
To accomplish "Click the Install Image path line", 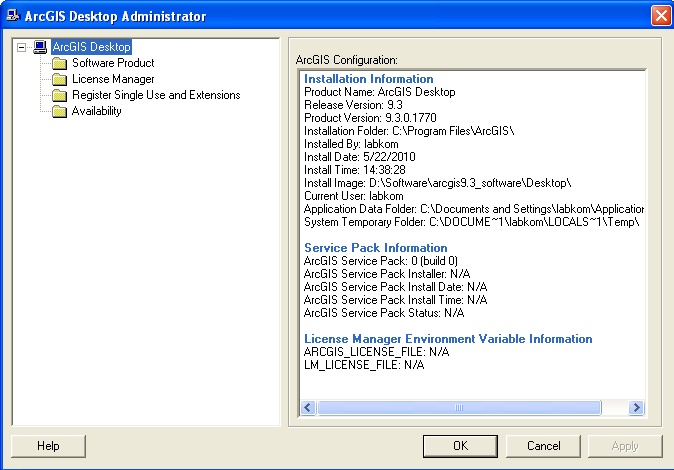I will [x=438, y=183].
